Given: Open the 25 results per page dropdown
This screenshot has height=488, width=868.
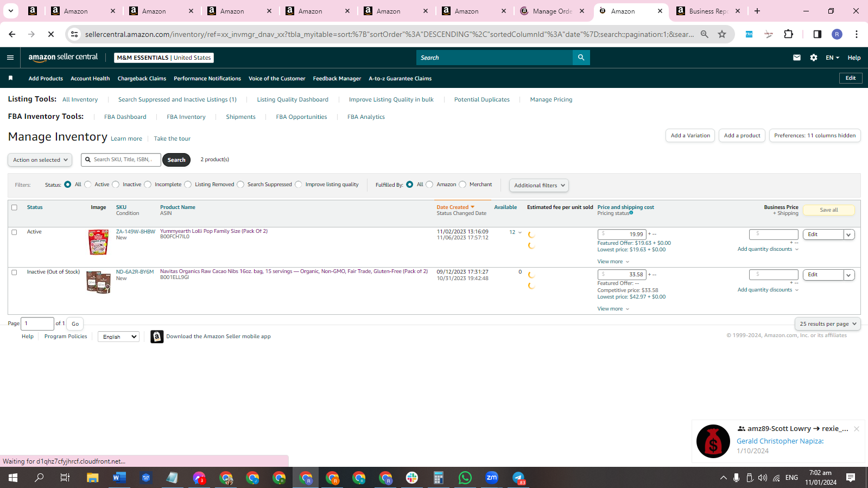Looking at the screenshot, I should coord(827,324).
